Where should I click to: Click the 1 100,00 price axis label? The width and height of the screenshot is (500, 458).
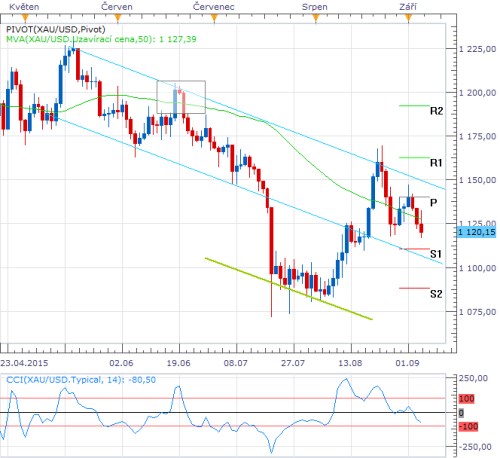point(477,268)
